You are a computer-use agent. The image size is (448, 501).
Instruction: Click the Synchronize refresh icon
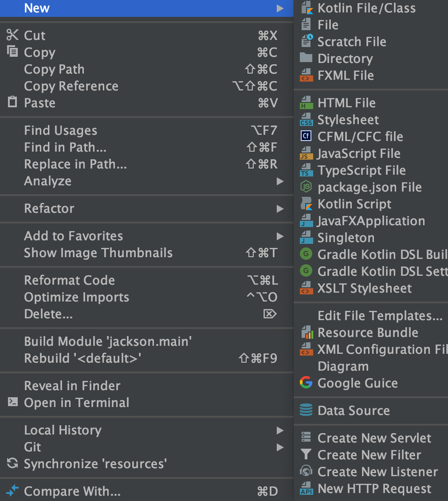12,463
